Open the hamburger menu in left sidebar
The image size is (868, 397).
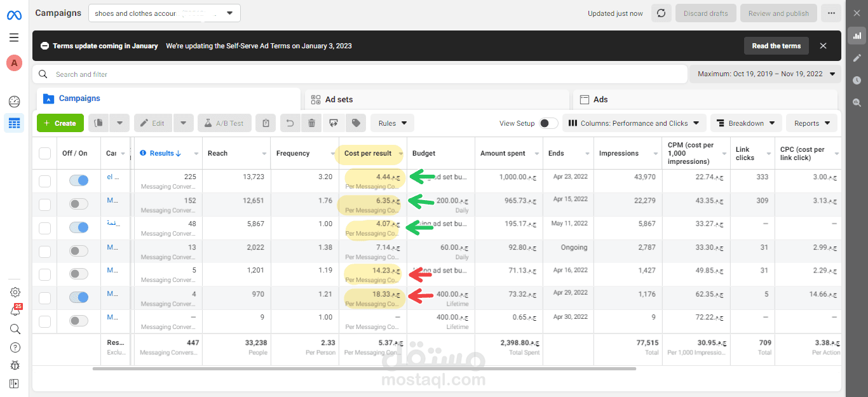14,37
